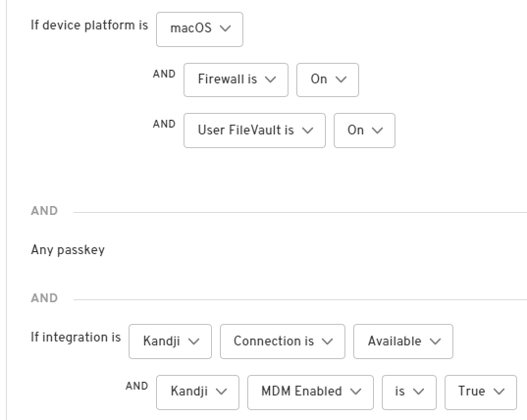The image size is (527, 420).
Task: Open the Kandji dropdown beside 'If integration is'
Action: pos(170,341)
